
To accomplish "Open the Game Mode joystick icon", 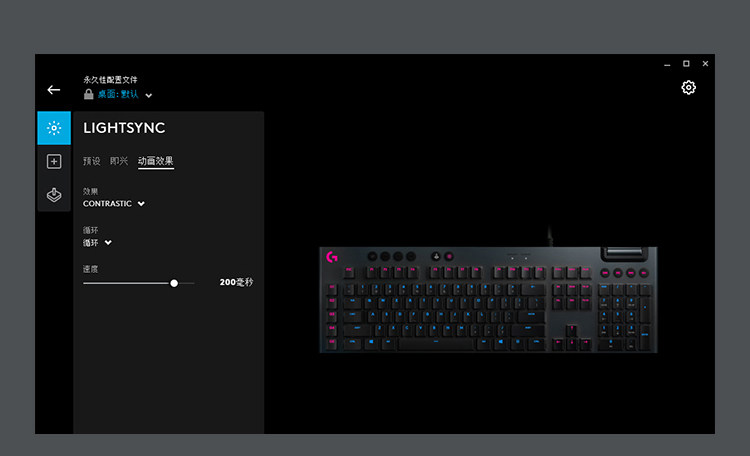I will pyautogui.click(x=54, y=195).
